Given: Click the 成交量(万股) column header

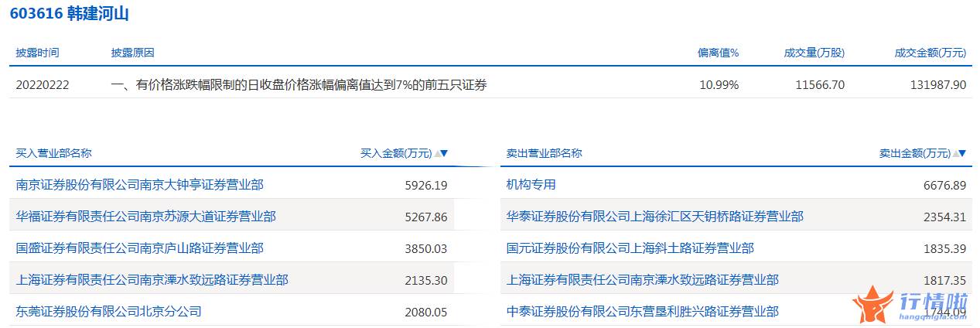Looking at the screenshot, I should [814, 53].
